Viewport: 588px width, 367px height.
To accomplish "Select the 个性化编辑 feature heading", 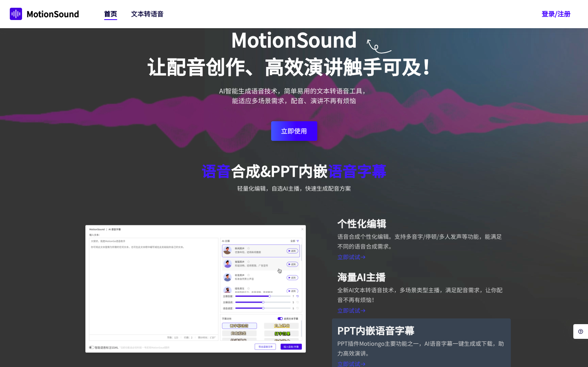I will (x=362, y=224).
